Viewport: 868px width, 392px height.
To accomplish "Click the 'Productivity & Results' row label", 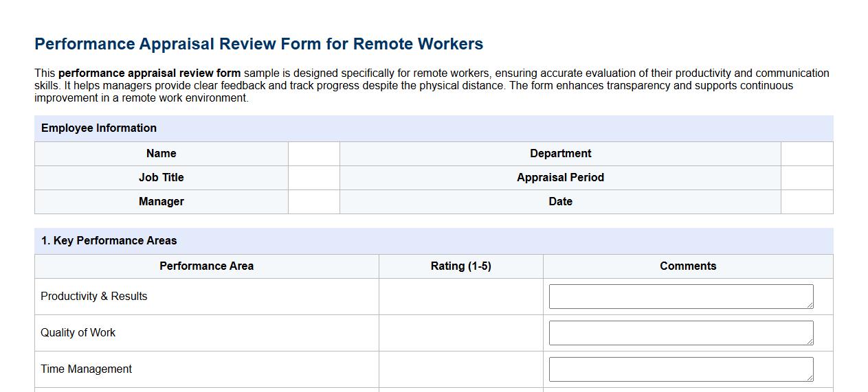I will coord(94,297).
